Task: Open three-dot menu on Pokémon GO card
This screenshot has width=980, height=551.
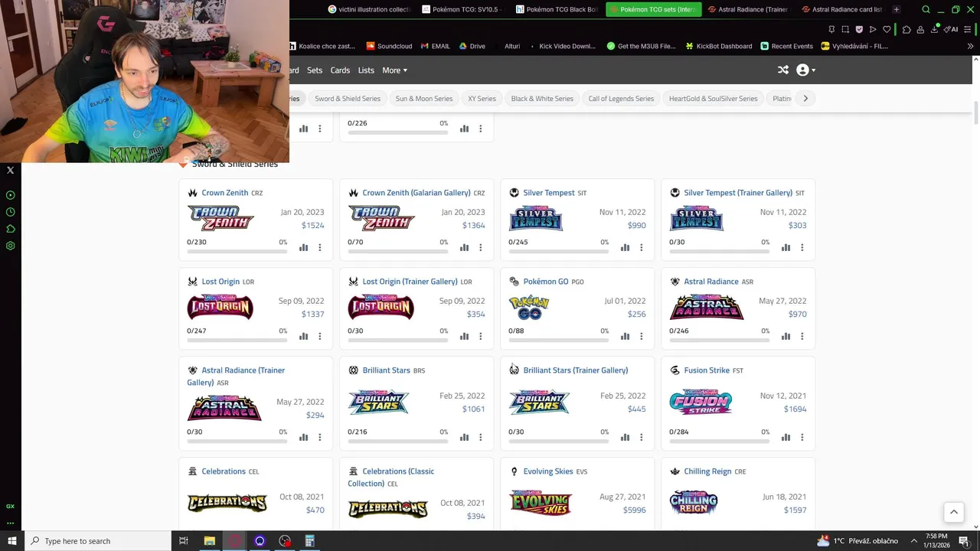Action: click(642, 336)
